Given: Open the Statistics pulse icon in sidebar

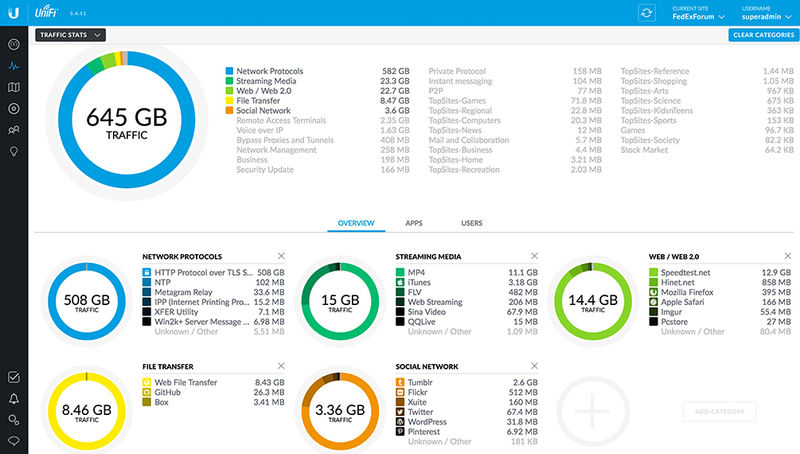Looking at the screenshot, I should click(14, 66).
